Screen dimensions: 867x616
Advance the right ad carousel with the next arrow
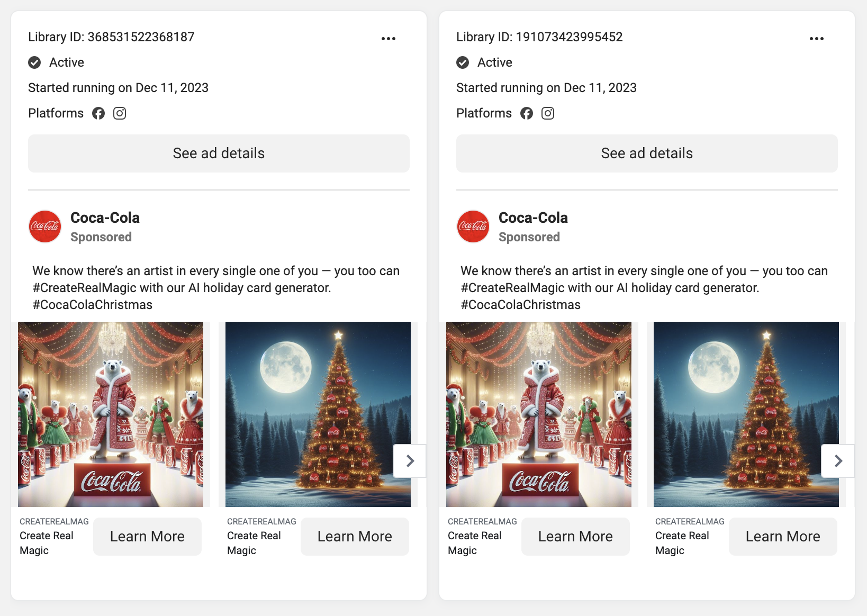click(837, 461)
